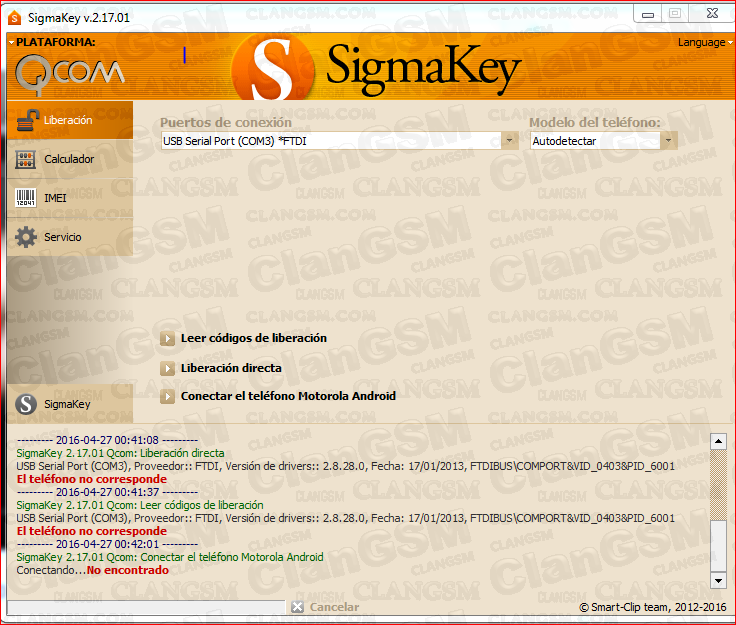Image resolution: width=736 pixels, height=625 pixels.
Task: Click the IMEI barcode icon
Action: (25, 198)
